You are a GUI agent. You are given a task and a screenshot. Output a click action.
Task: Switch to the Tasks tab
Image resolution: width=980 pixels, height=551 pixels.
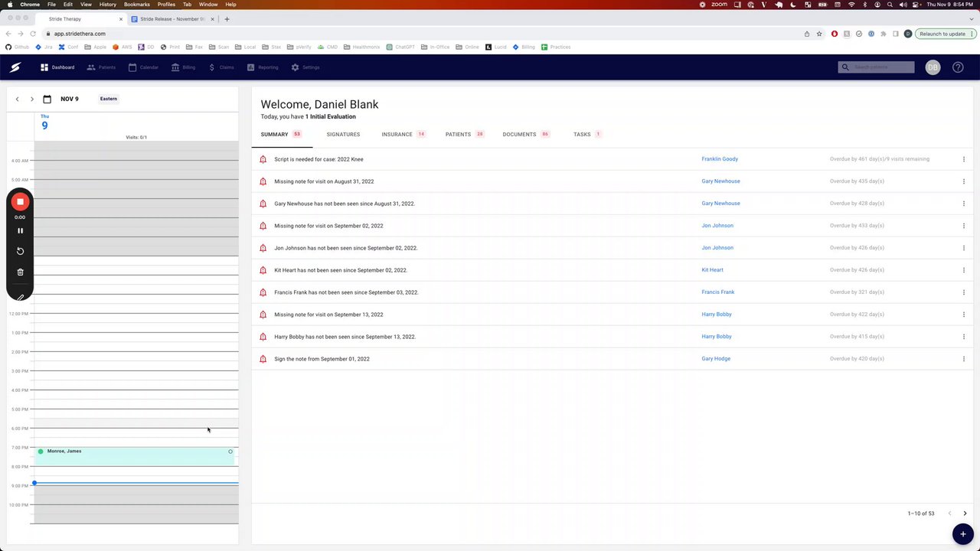[587, 135]
